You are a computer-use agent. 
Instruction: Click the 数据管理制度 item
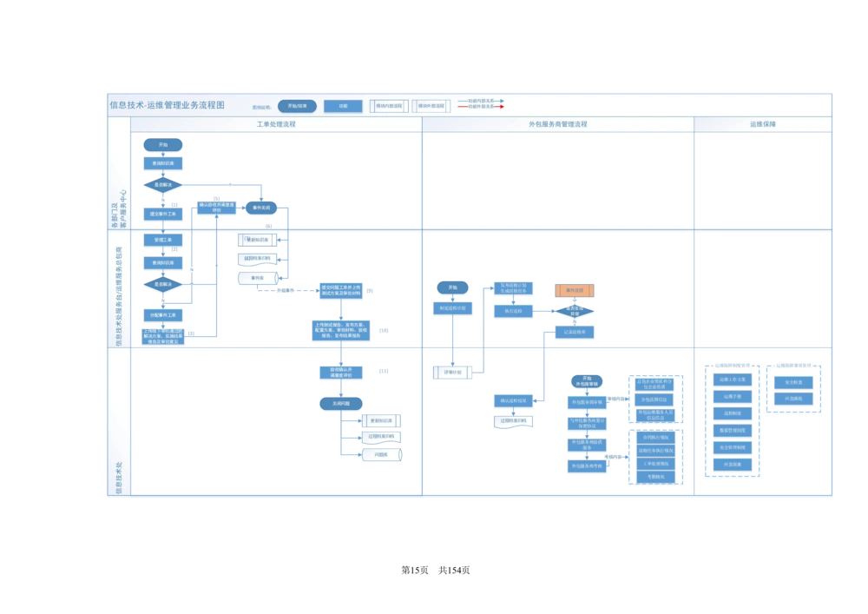point(733,431)
